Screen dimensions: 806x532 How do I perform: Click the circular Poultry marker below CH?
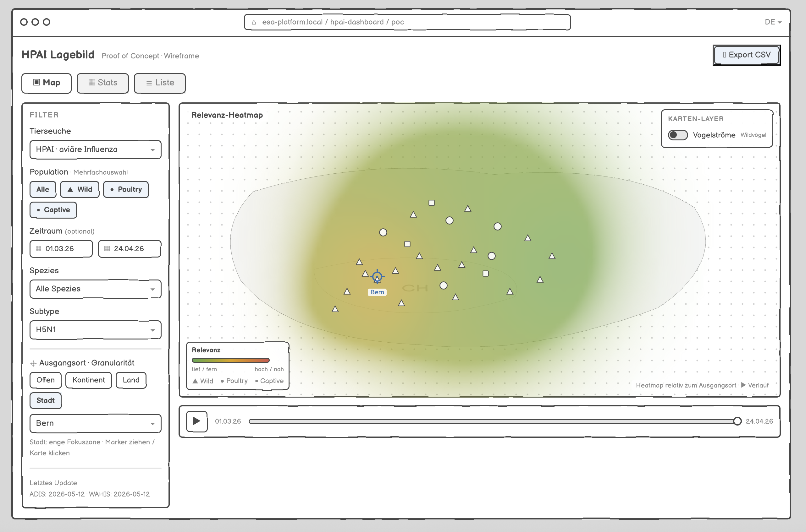point(444,285)
